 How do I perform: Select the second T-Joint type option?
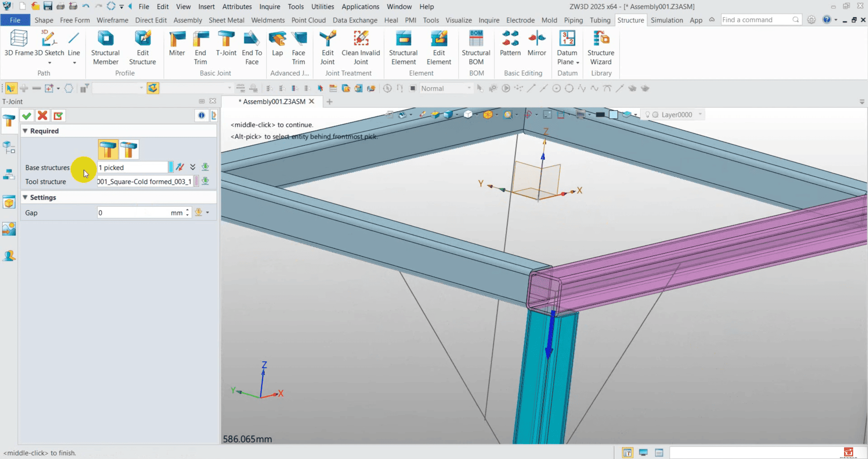[x=129, y=149]
